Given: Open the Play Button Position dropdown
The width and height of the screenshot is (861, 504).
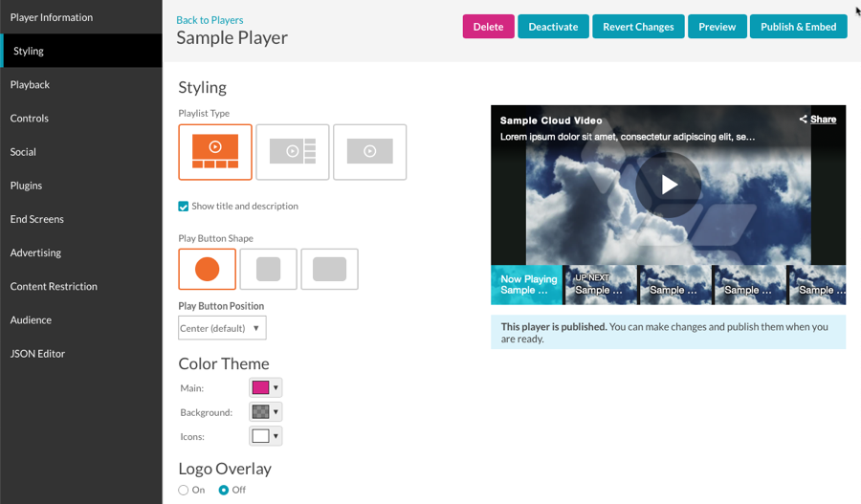Looking at the screenshot, I should (x=222, y=328).
